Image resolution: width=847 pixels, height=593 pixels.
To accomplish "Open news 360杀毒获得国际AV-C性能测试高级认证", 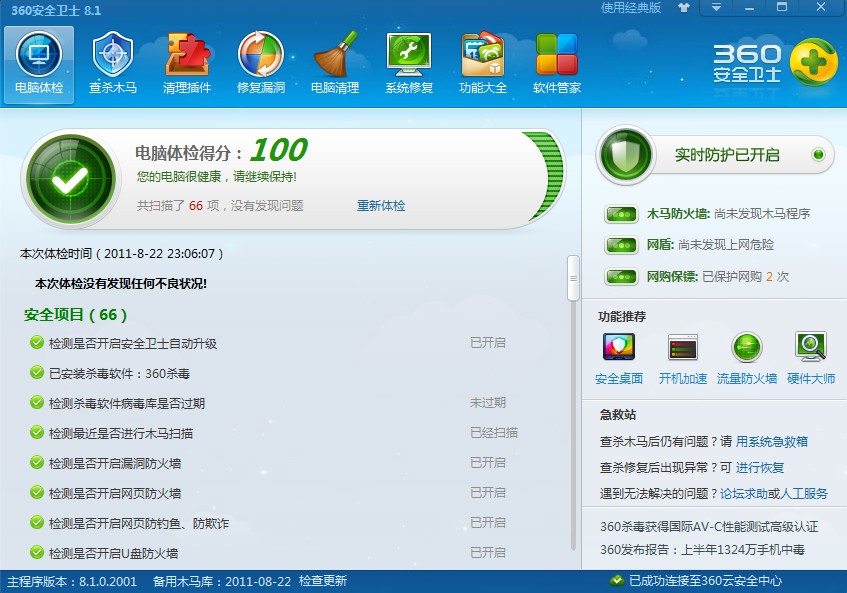I will 709,527.
